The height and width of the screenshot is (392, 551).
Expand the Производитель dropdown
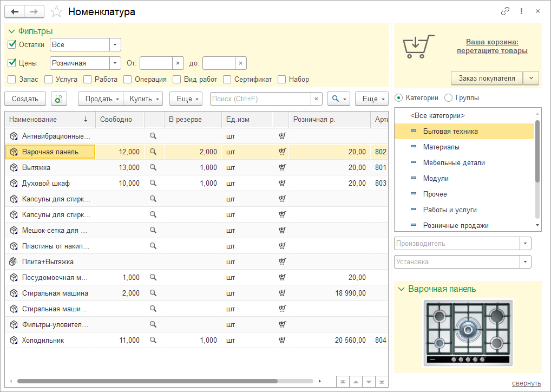pyautogui.click(x=525, y=244)
